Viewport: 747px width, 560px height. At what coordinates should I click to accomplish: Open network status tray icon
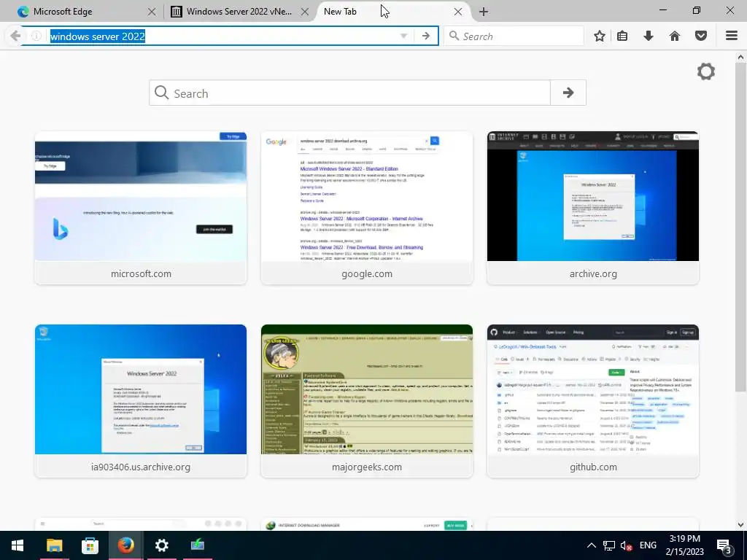point(609,545)
